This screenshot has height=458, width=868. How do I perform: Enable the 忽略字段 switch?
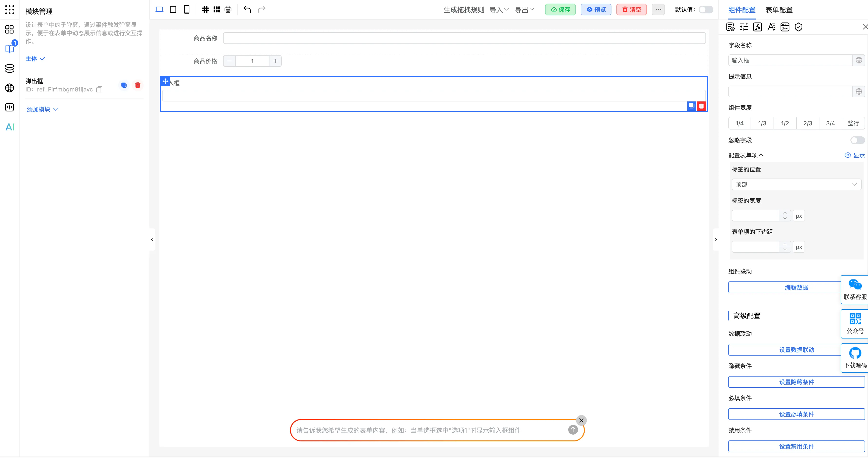pyautogui.click(x=857, y=140)
